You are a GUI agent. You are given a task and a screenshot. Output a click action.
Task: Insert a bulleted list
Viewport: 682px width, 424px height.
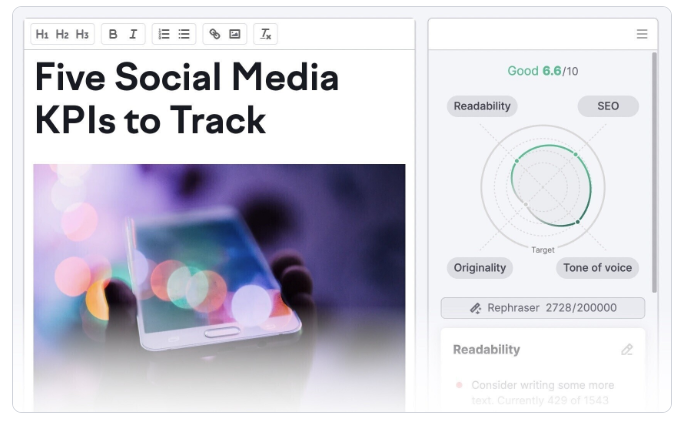(184, 34)
